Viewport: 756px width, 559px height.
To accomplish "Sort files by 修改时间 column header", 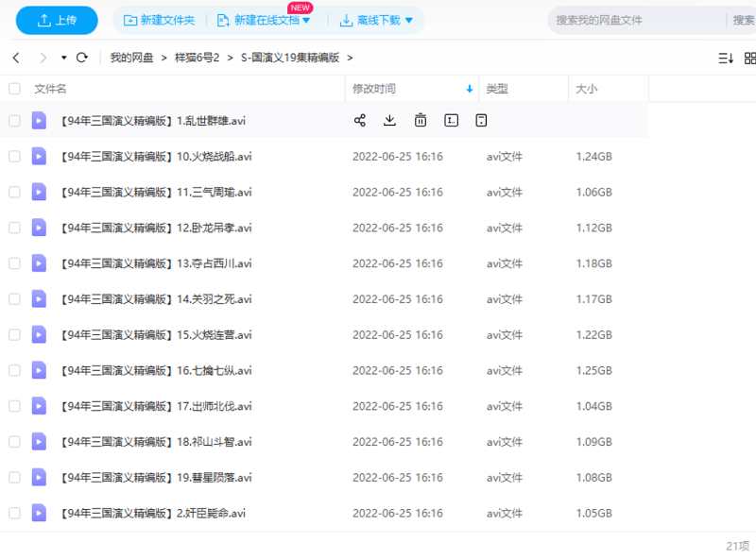I will coord(374,89).
